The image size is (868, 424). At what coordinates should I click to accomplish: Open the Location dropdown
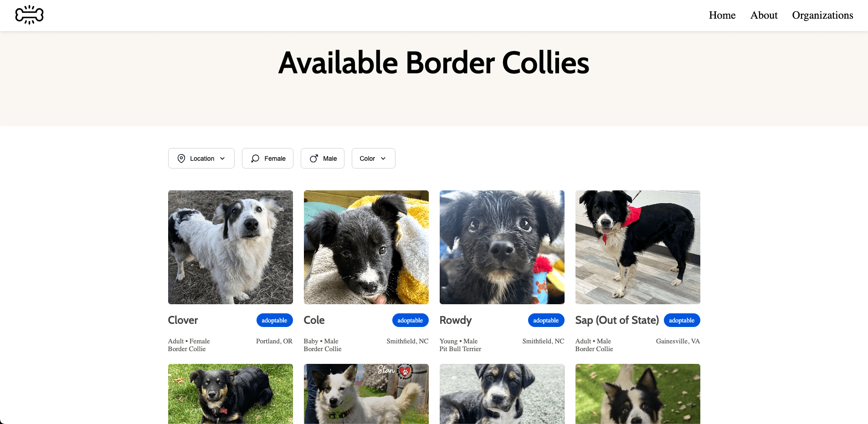click(201, 158)
